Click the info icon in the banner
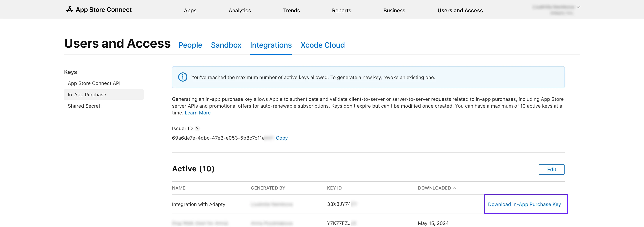Image resolution: width=644 pixels, height=227 pixels. click(x=183, y=77)
